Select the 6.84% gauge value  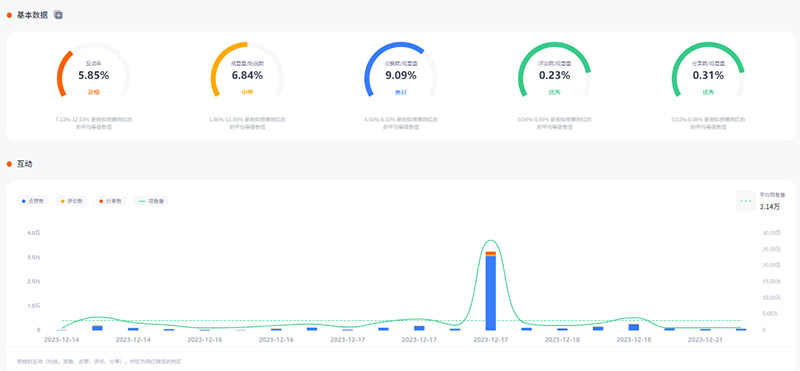tap(247, 76)
